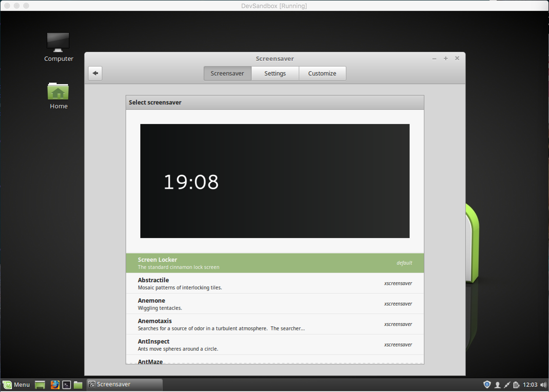The width and height of the screenshot is (549, 392).
Task: Switch to the Screensaver tab
Action: pyautogui.click(x=227, y=73)
